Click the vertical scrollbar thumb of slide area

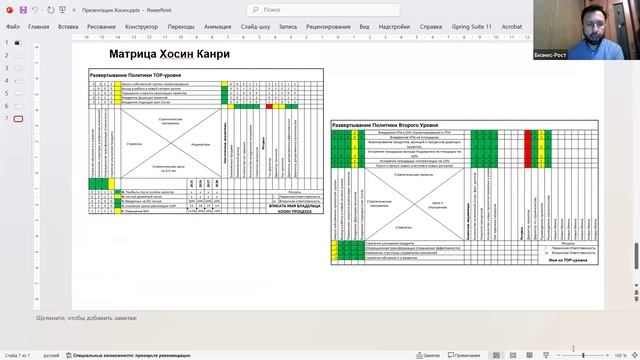(636, 256)
